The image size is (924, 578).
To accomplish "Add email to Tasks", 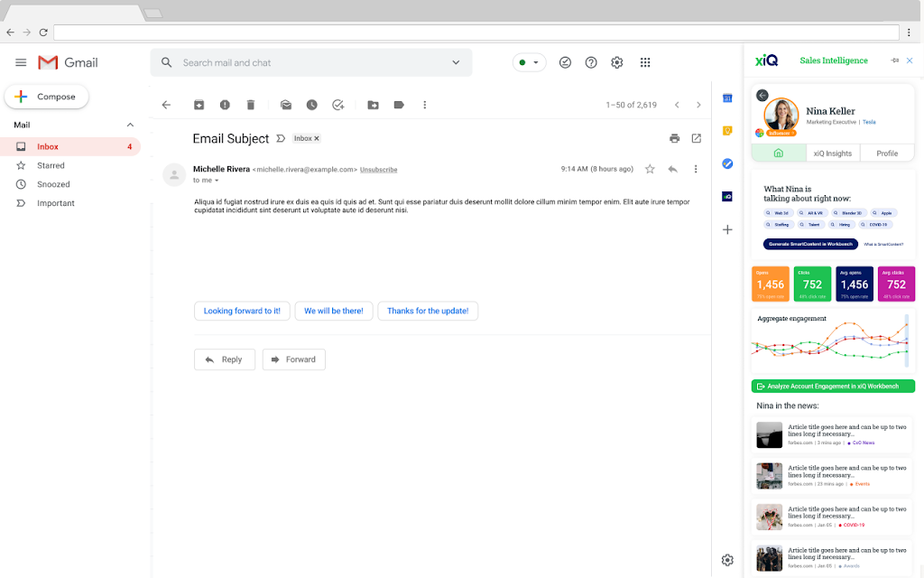I will click(337, 105).
